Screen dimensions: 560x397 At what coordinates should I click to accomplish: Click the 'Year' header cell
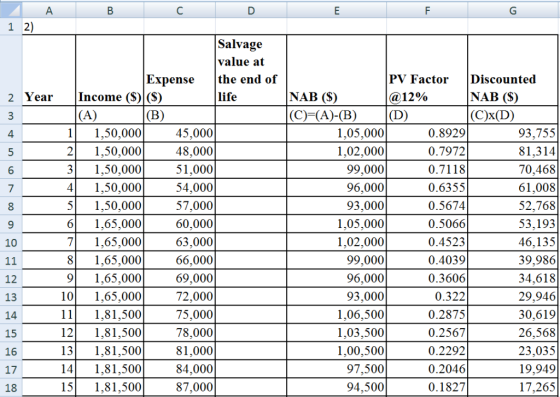tap(49, 70)
